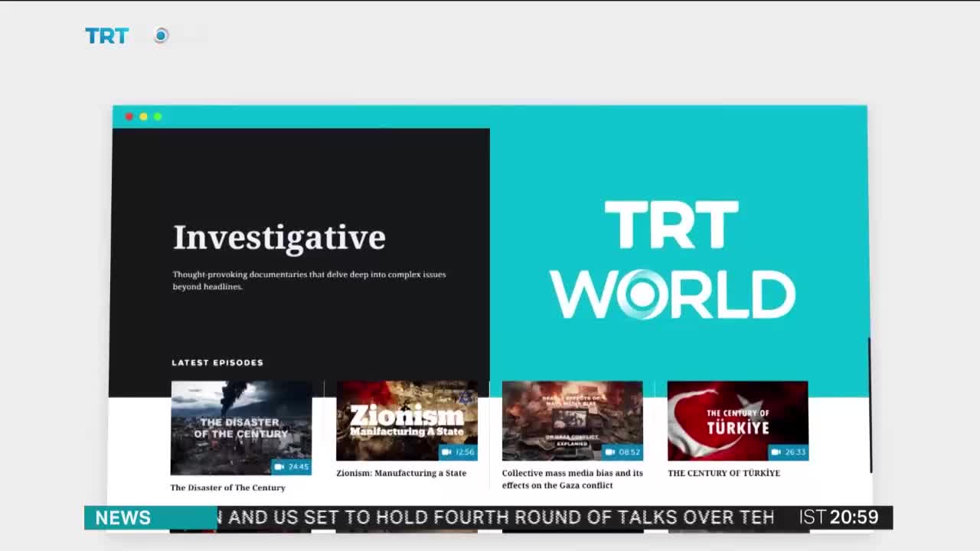This screenshot has width=980, height=551.
Task: Click the 12:56 video duration badge
Action: (x=458, y=452)
